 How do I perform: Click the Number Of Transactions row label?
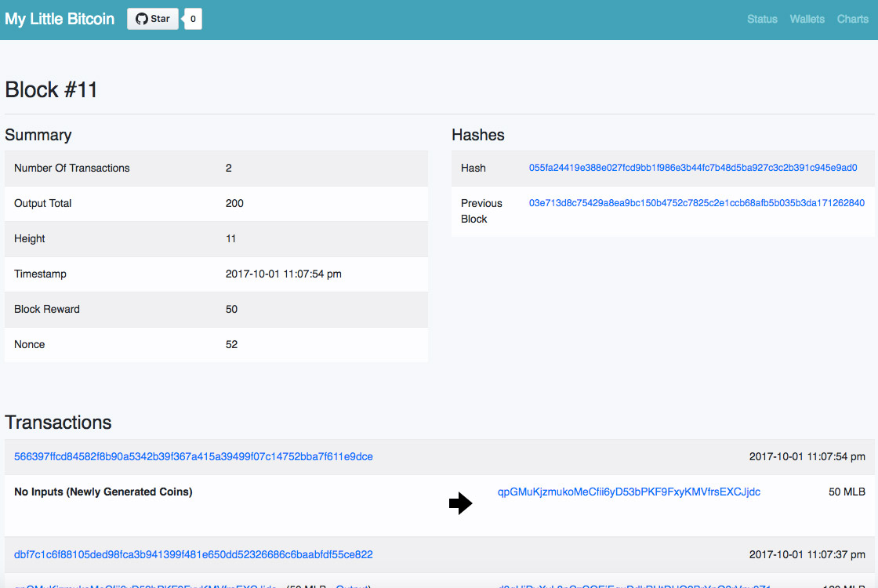click(x=72, y=168)
